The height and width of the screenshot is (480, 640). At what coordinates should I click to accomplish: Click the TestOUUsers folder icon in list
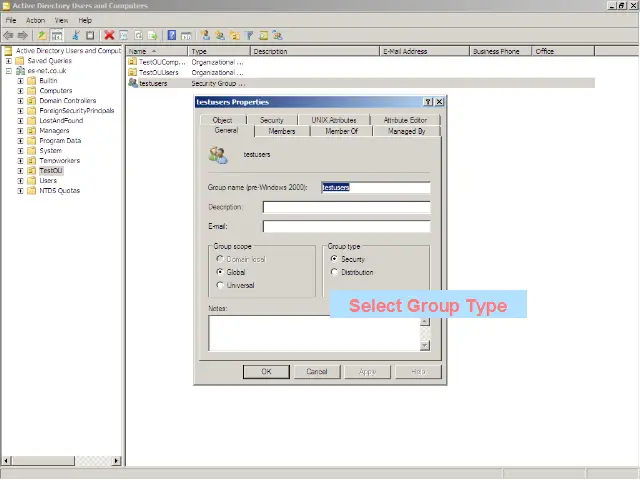[132, 72]
